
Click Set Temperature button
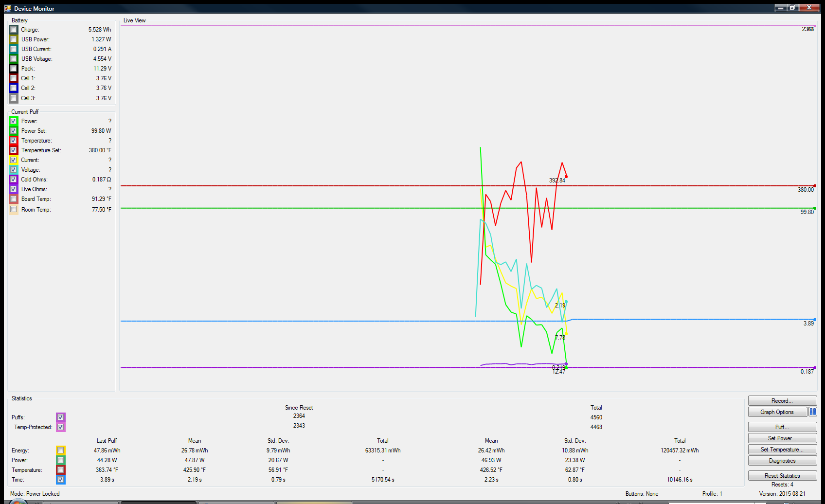point(782,450)
